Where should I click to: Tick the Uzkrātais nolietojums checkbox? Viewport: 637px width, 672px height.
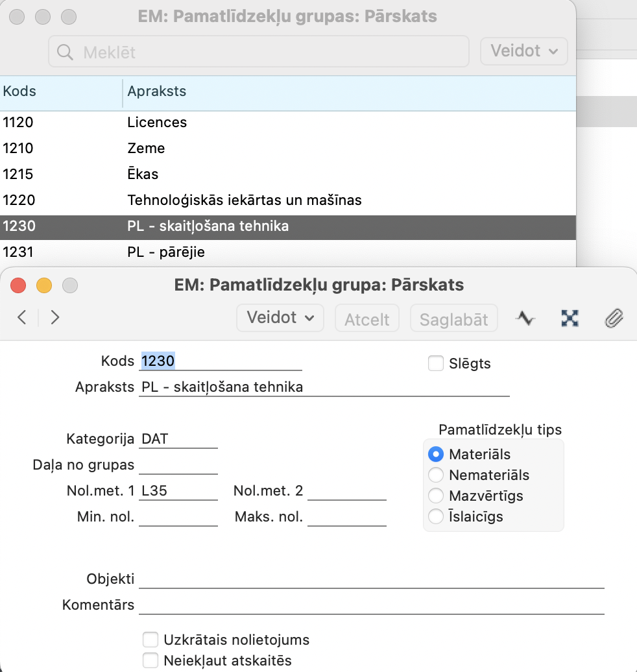150,640
